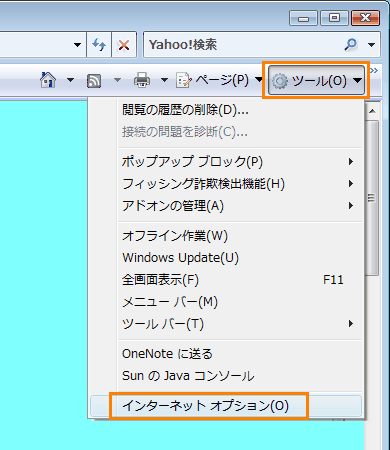The image size is (390, 450).
Task: Minimize the browser window
Action: coord(303,18)
